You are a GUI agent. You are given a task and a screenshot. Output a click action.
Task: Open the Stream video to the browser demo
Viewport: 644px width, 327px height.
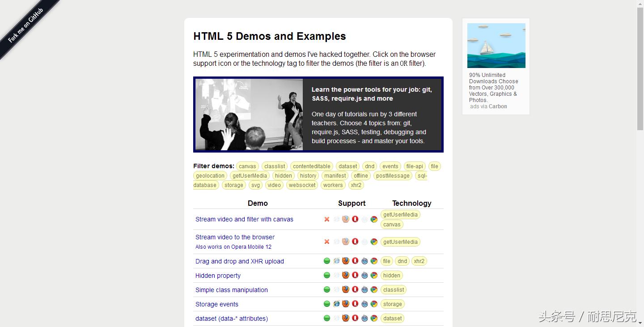click(x=235, y=237)
